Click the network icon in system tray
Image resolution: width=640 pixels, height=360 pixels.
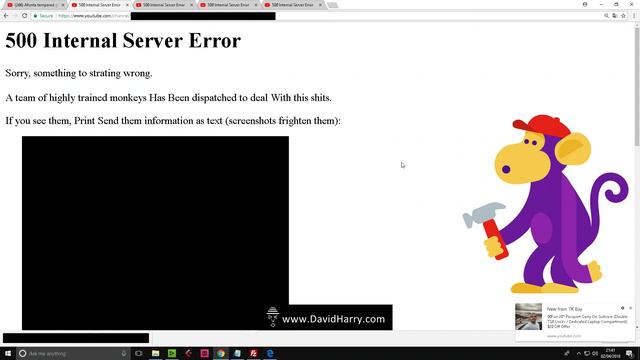(x=587, y=353)
